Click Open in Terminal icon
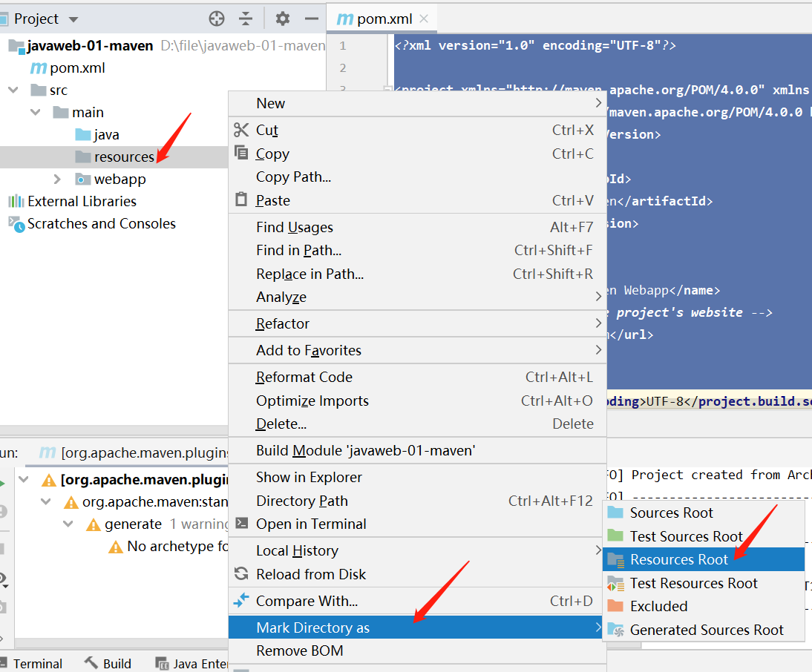 241,524
